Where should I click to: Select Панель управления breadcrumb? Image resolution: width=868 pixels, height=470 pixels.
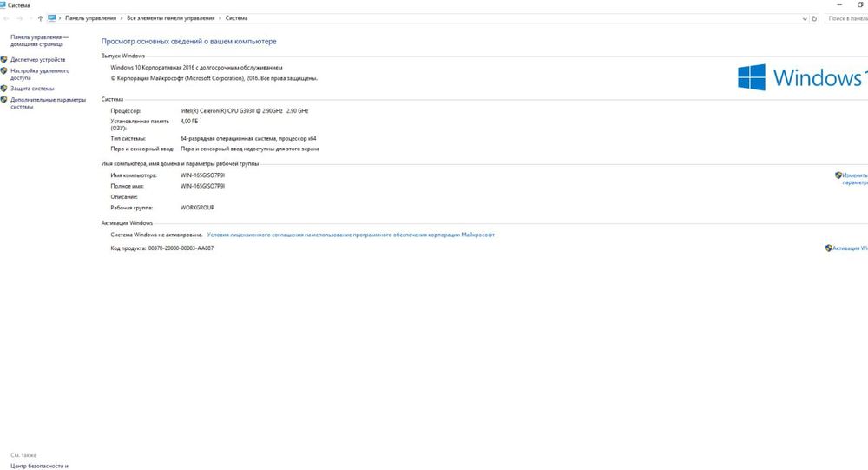click(x=91, y=18)
